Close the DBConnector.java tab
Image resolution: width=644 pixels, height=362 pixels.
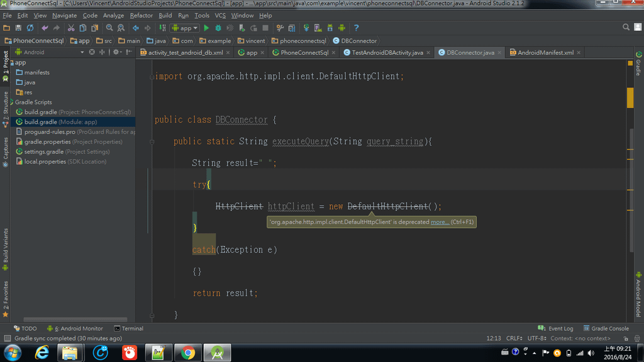tap(499, 53)
